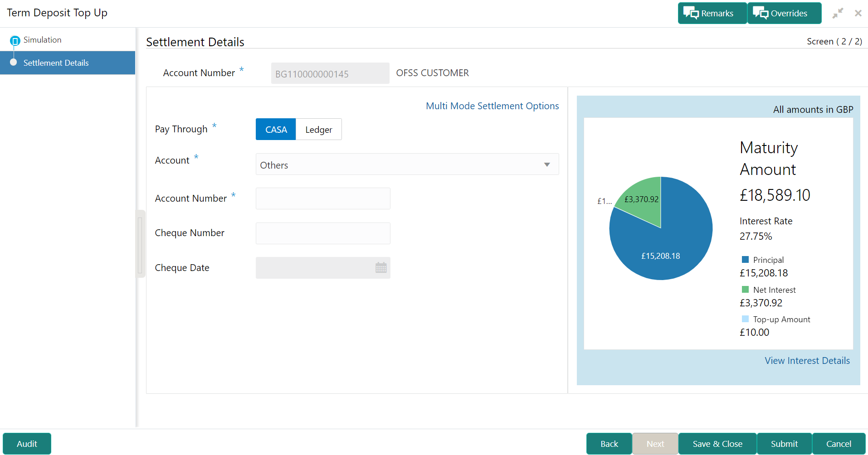Screen dimensions: 868x455
Task: Click the £10.00 Top-up Amount value
Action: (x=754, y=332)
